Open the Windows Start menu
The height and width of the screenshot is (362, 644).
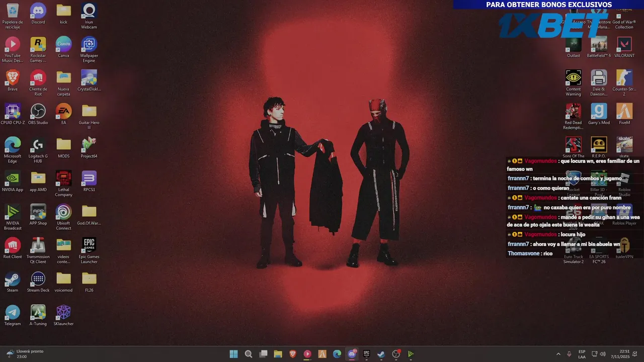click(x=233, y=354)
